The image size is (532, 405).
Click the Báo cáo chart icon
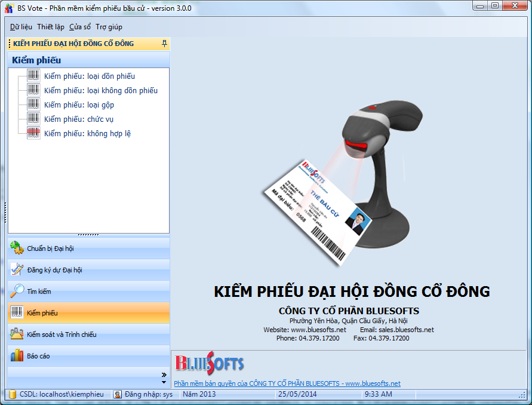(x=17, y=355)
